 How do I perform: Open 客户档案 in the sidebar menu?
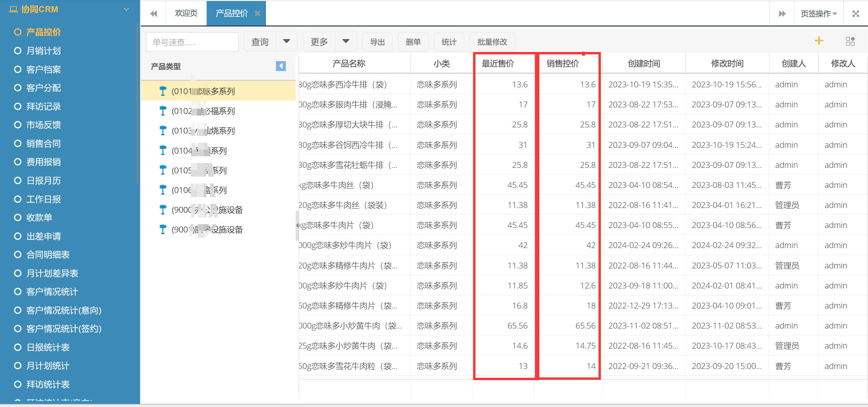point(44,69)
